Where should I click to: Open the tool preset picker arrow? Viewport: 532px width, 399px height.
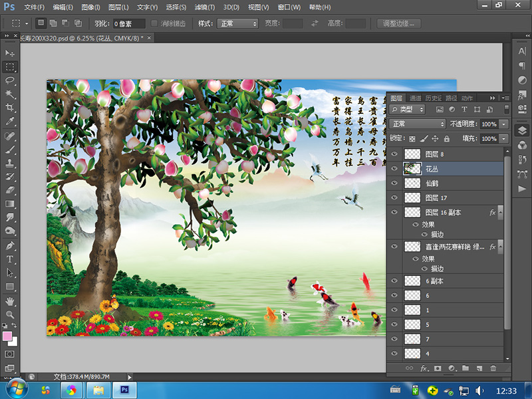point(27,23)
